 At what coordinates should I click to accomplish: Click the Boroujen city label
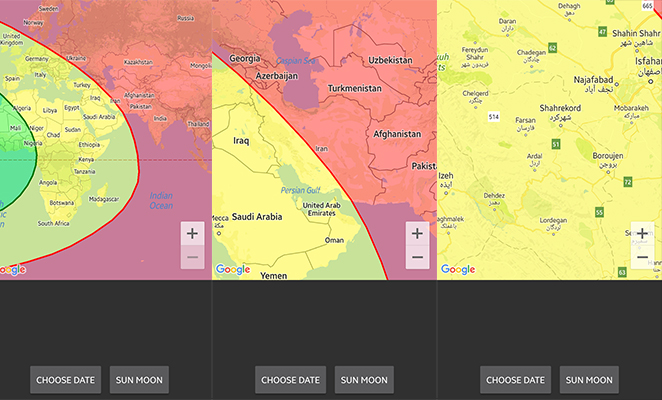pos(608,160)
